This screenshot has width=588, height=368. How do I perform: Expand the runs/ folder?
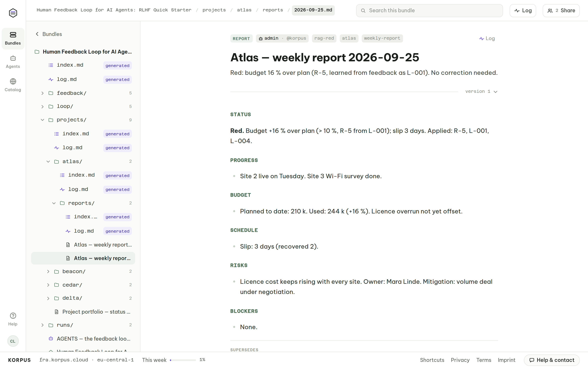42,325
